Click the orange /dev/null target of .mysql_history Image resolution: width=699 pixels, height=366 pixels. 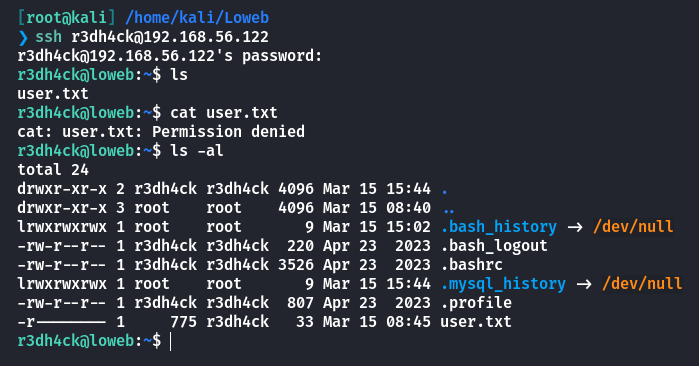pos(642,284)
